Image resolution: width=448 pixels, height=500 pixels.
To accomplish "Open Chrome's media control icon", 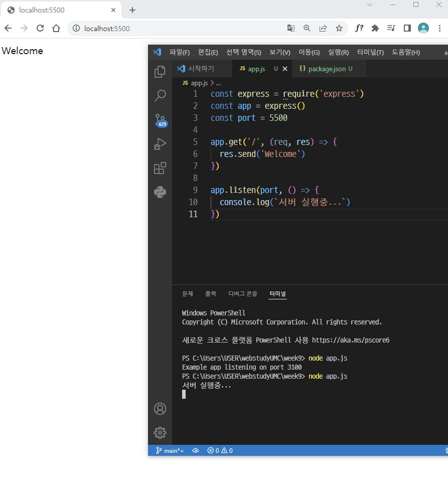I will [391, 29].
